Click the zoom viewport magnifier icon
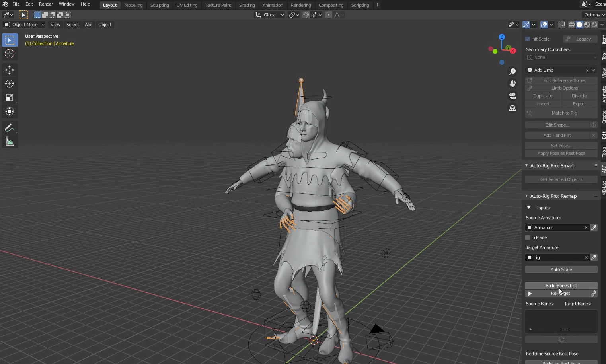The height and width of the screenshot is (364, 606). pos(512,71)
